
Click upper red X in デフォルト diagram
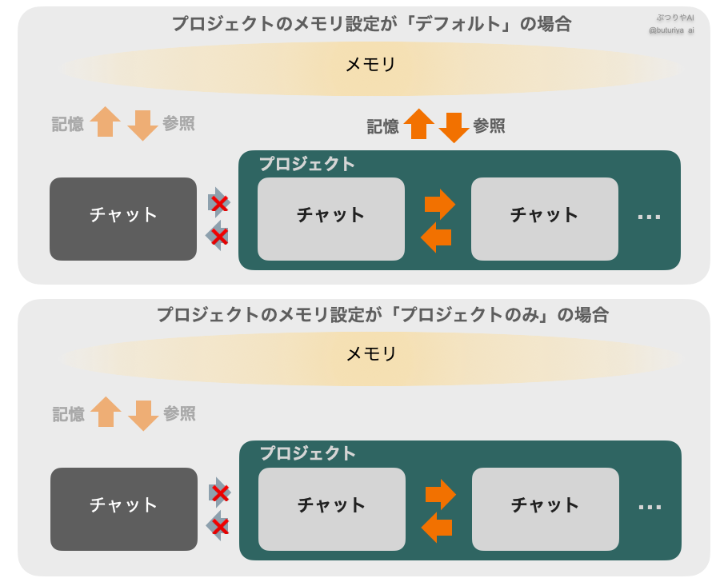coord(218,203)
